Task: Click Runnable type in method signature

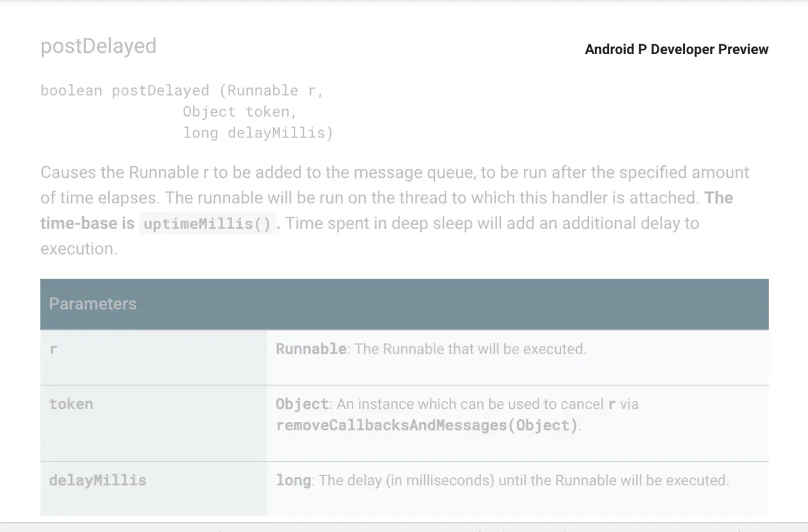Action: [263, 91]
